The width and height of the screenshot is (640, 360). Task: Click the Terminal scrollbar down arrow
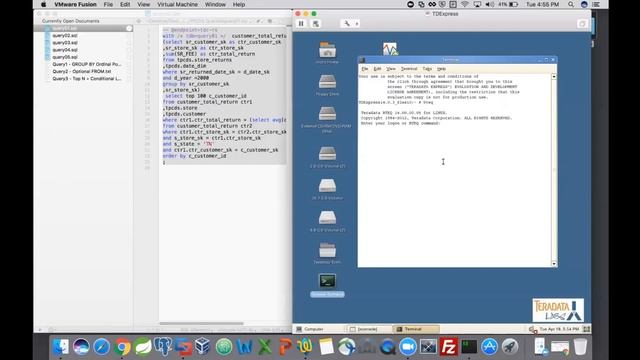[554, 264]
